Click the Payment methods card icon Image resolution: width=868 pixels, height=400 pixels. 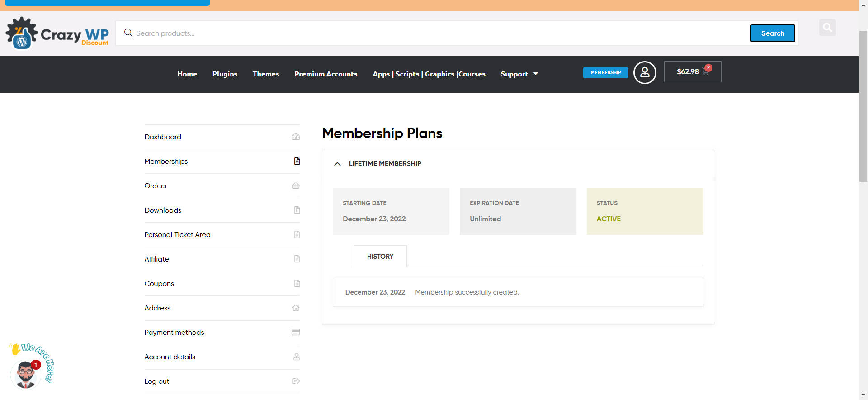click(296, 333)
